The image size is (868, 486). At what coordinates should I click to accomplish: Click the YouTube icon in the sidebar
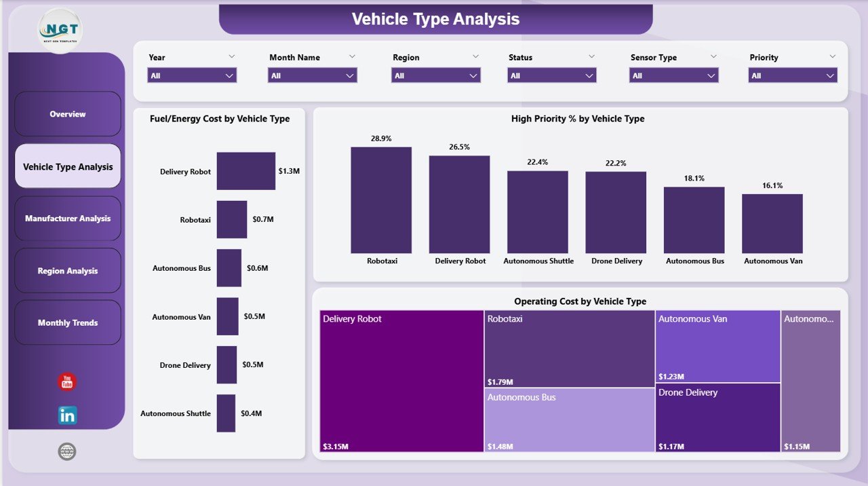(66, 381)
